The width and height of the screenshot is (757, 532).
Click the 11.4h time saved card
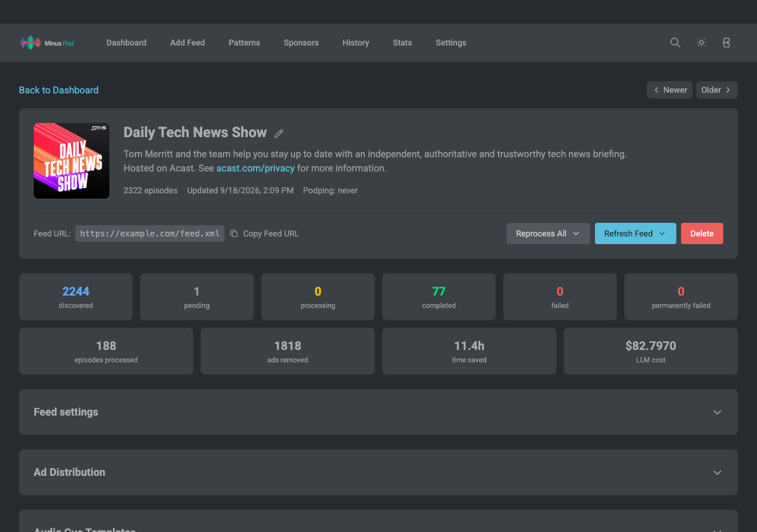click(469, 351)
